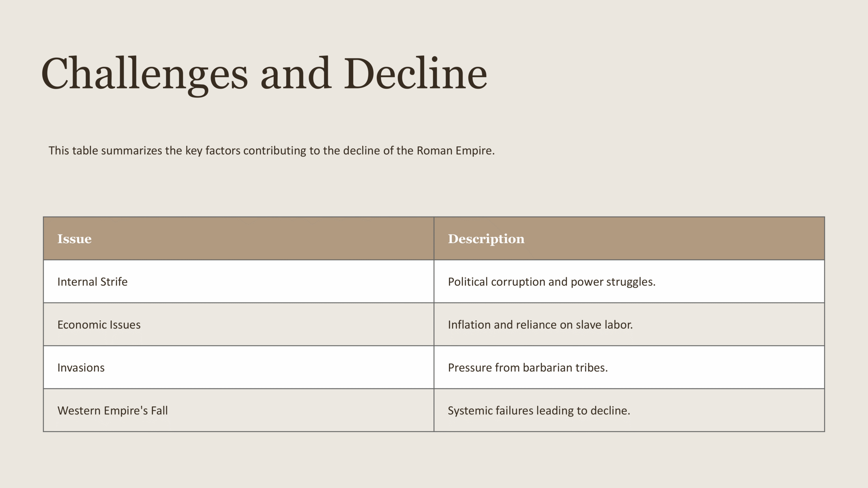Screen dimensions: 868x488
Task: Click the word "Empire's" in the last row
Action: (125, 411)
